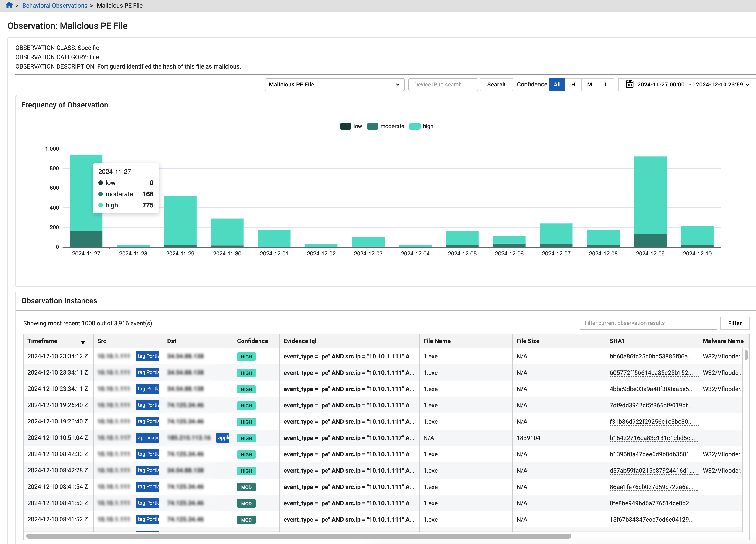Select the L confidence filter
Screen dimensions: 756x544
[606, 84]
